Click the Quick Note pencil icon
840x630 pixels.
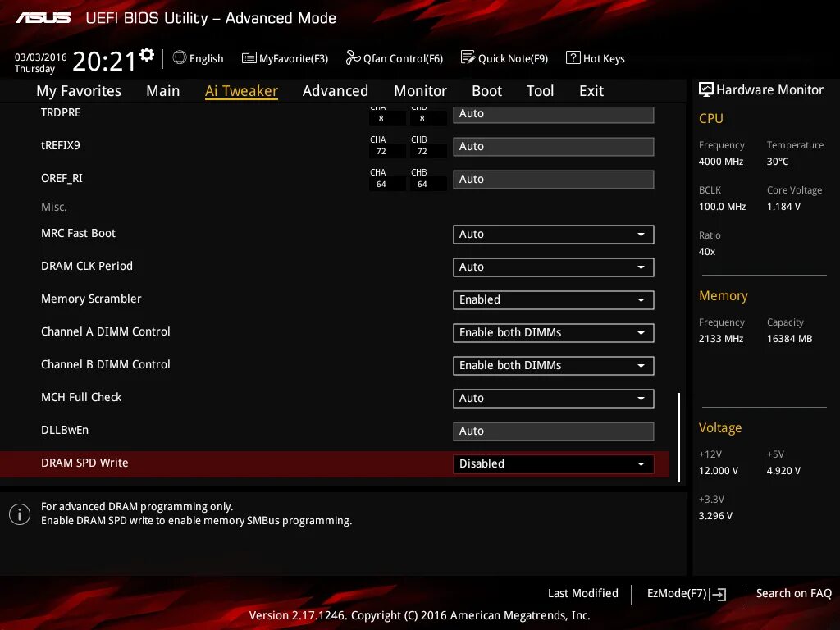(468, 57)
